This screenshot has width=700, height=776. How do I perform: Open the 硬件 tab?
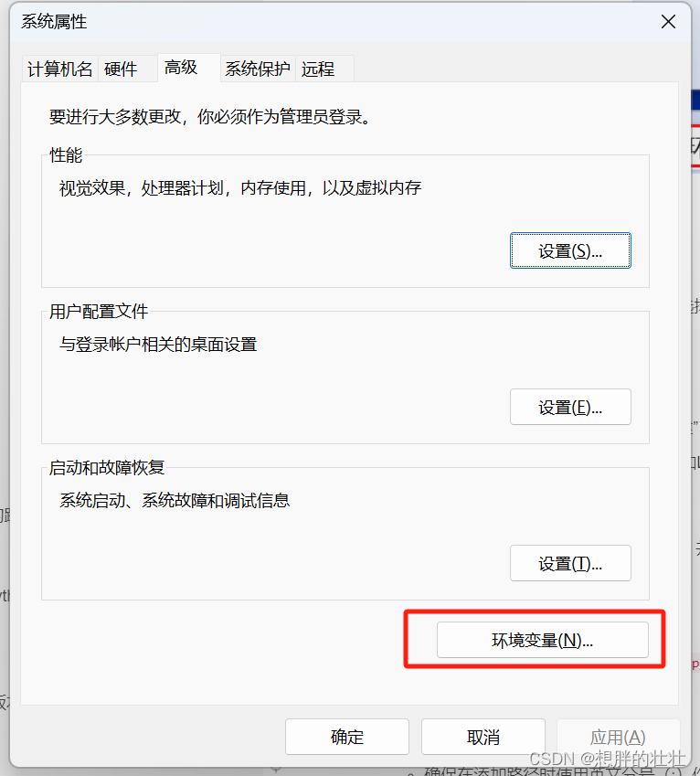tap(128, 69)
